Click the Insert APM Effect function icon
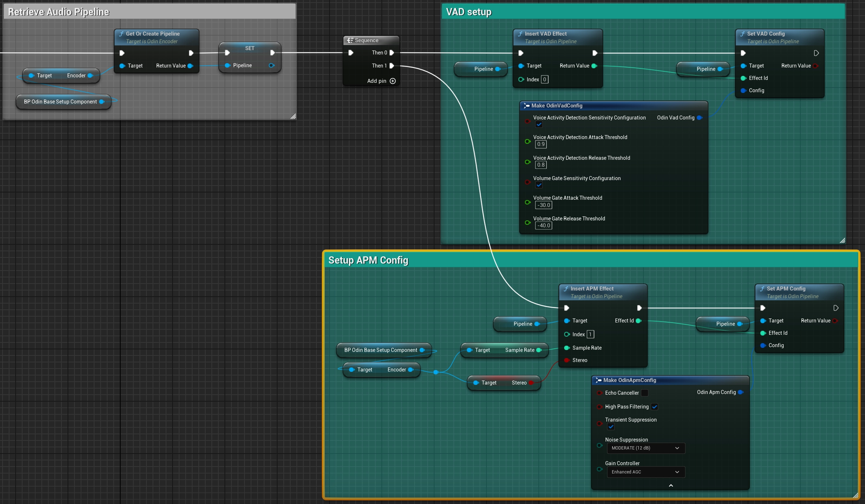Screen dimensions: 865x504 click(x=566, y=289)
